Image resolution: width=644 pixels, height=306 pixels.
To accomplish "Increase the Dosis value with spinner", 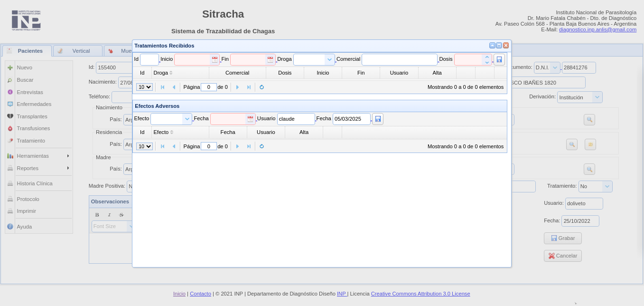I will tap(486, 57).
